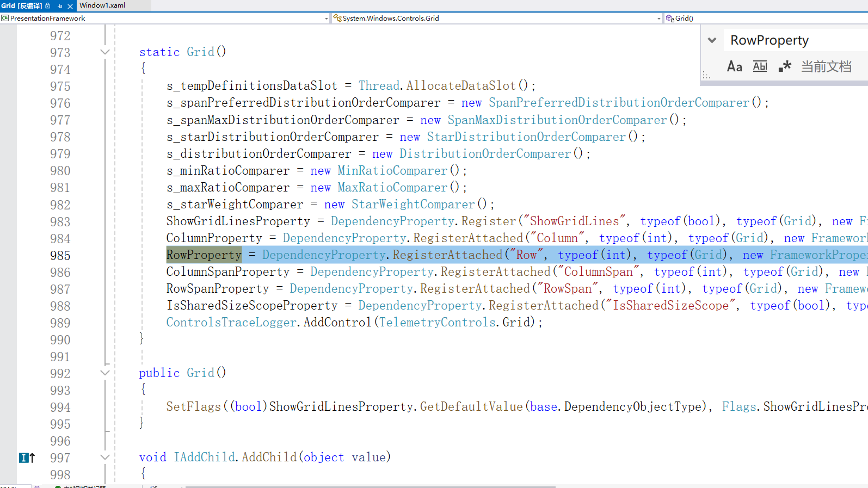Toggle regular expression search option
This screenshot has height=488, width=868.
[x=784, y=66]
